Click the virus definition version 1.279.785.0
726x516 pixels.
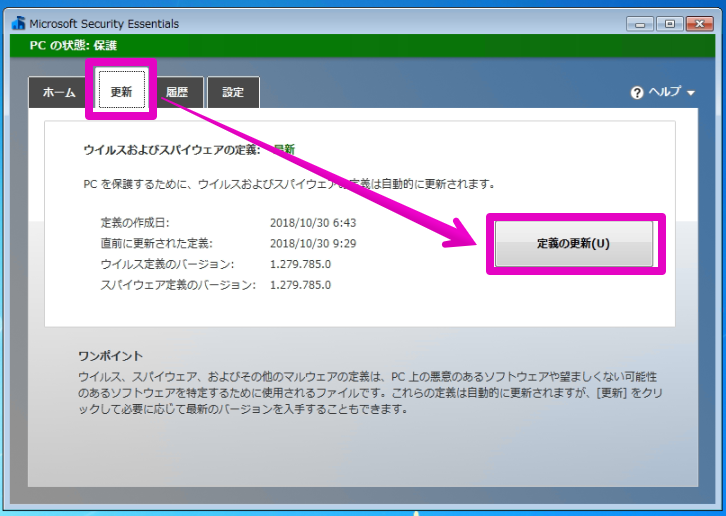point(300,264)
